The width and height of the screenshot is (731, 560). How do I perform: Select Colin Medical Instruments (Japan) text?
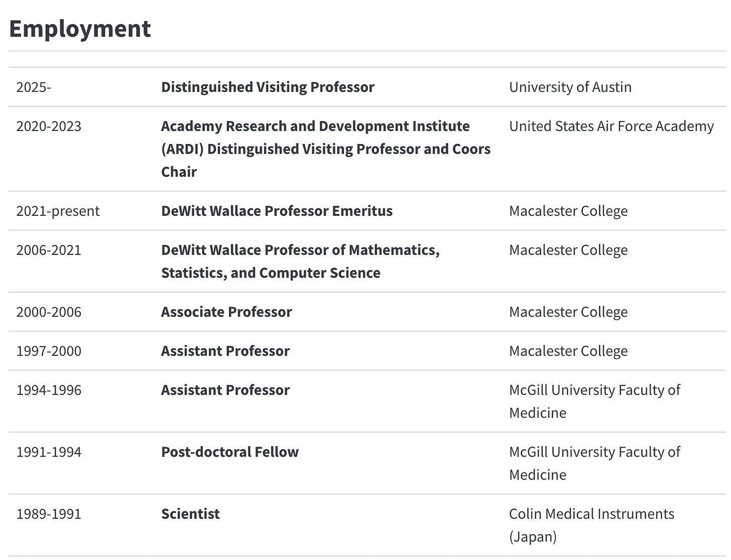tap(591, 525)
